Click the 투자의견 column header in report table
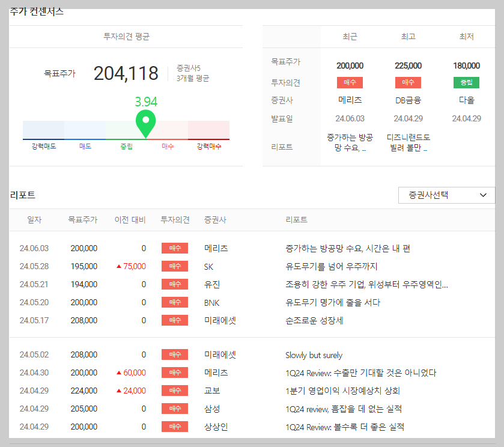The width and height of the screenshot is (504, 447). [x=175, y=220]
